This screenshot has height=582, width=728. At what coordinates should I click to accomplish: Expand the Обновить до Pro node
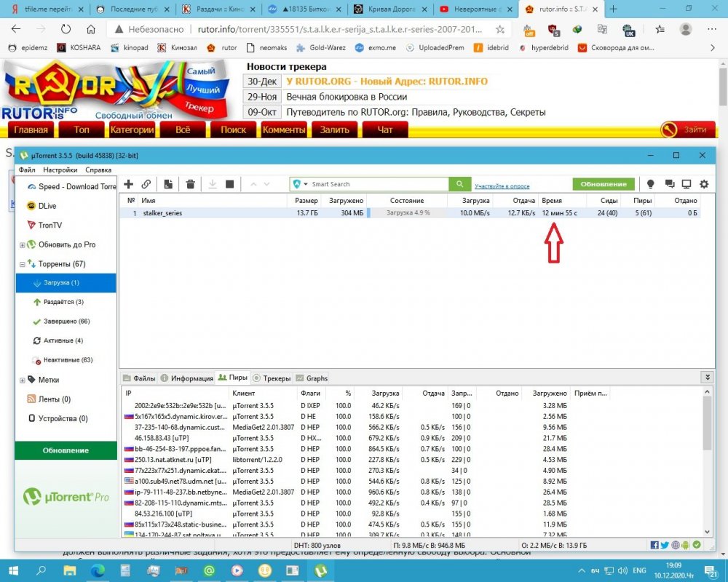(23, 244)
